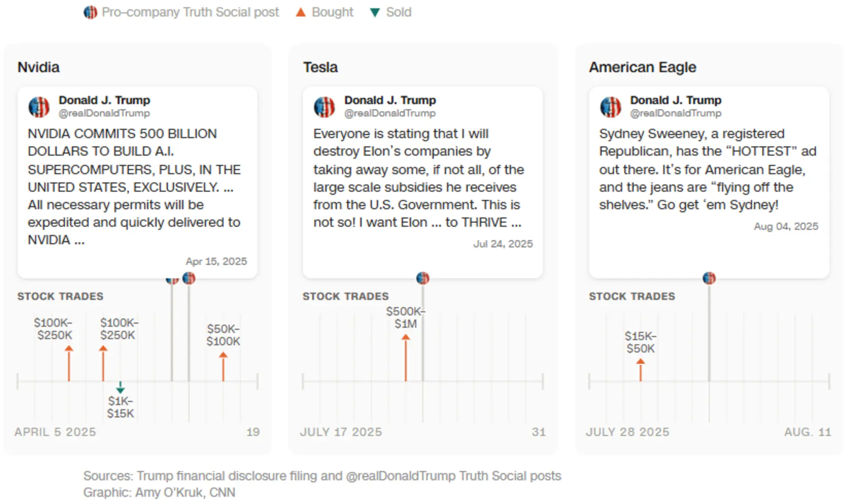854x504 pixels.
Task: Select the $500K–$1M Tesla bought arrow
Action: pos(406,358)
